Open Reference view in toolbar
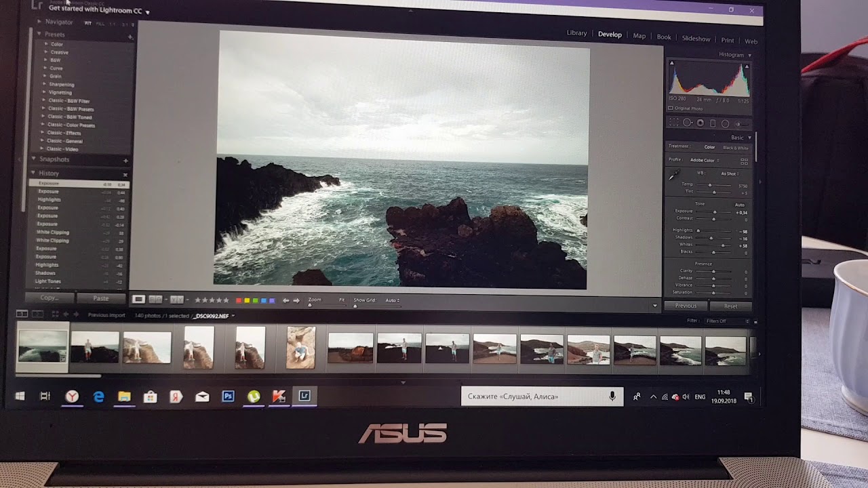This screenshot has height=488, width=868. [155, 299]
